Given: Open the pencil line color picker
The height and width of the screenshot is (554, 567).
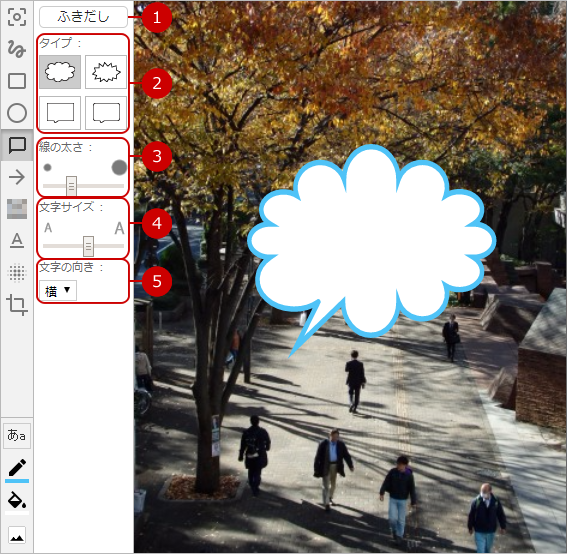Looking at the screenshot, I should coord(17,469).
